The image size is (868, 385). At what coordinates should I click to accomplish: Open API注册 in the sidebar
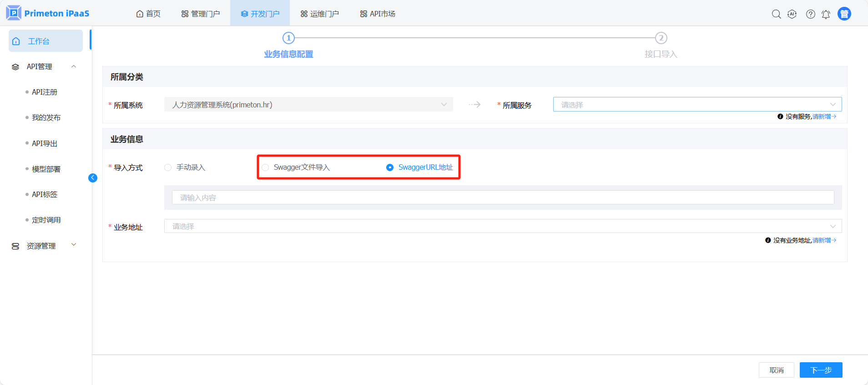45,92
